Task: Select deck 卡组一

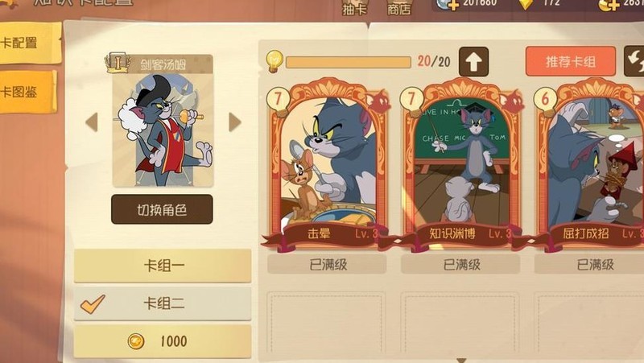Action: click(x=163, y=266)
